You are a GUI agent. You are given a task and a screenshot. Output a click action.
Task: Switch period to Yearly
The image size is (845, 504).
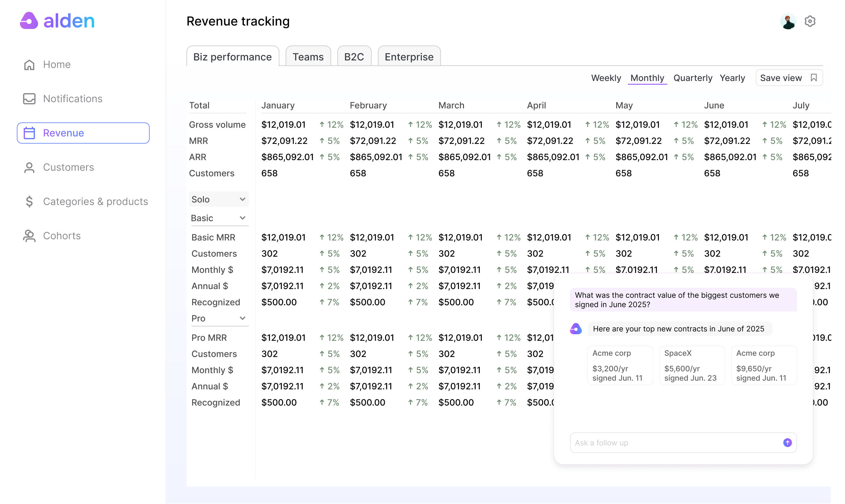[x=732, y=78]
